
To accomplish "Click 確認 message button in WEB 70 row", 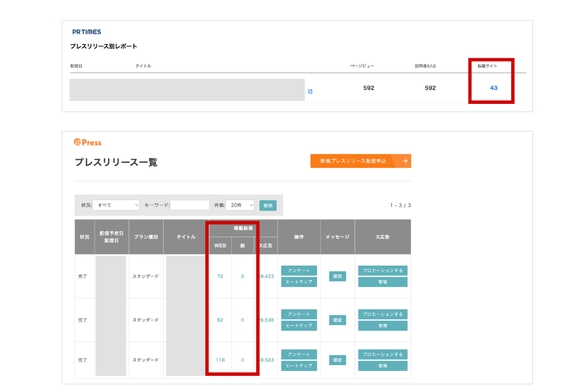I will 338,276.
